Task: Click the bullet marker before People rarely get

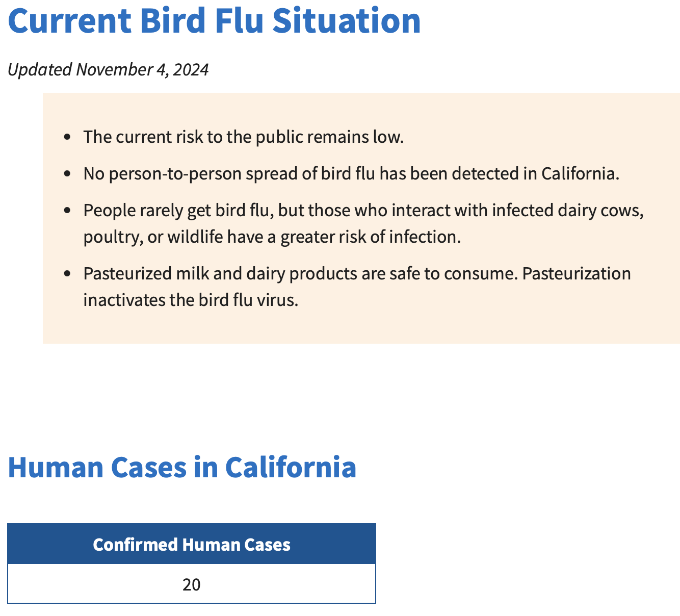Action: 67,211
